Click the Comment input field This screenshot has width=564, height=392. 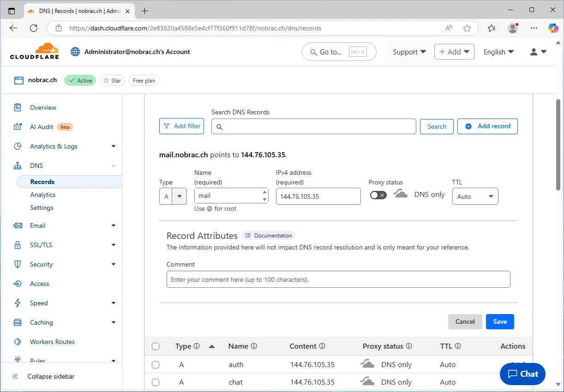pos(338,279)
